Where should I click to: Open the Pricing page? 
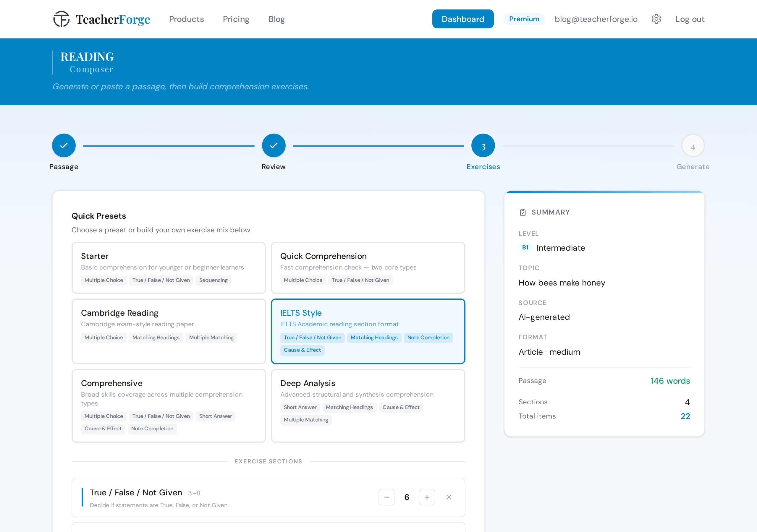tap(236, 19)
